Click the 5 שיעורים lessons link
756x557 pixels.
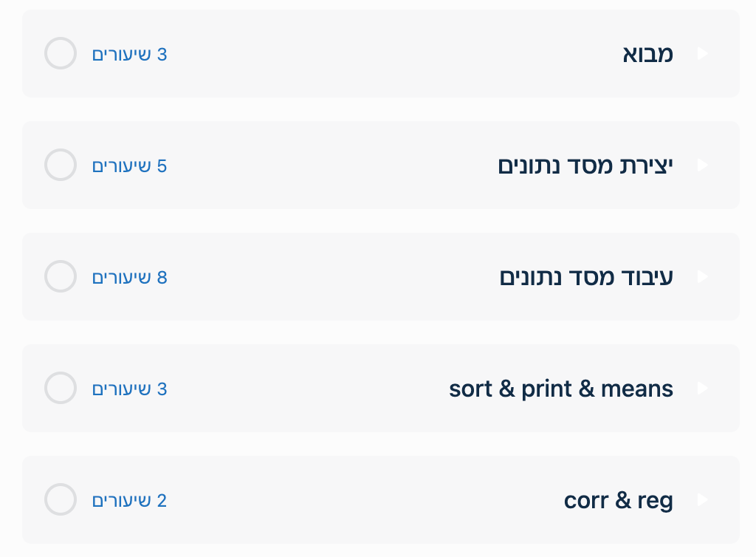pyautogui.click(x=130, y=166)
